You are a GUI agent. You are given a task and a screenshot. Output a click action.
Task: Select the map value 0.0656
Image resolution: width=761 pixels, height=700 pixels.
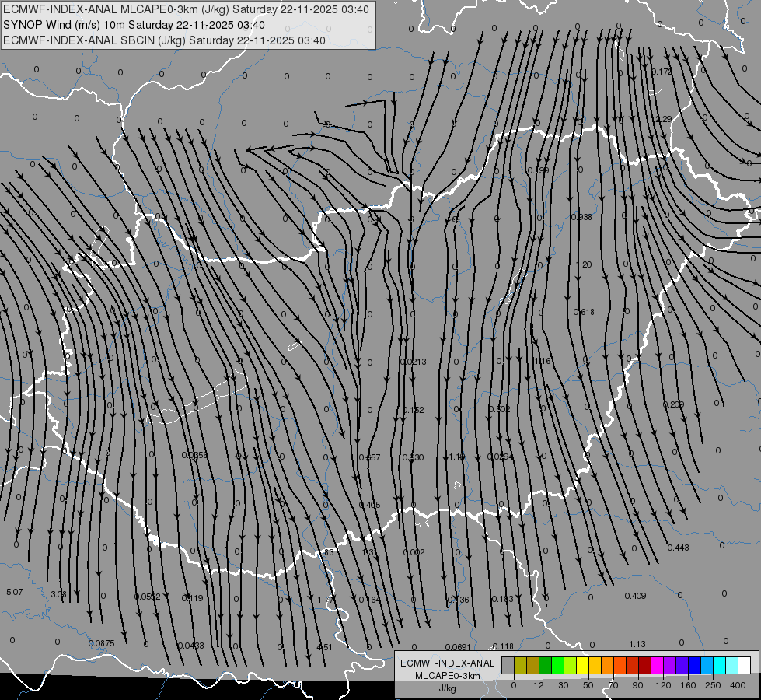coord(194,455)
